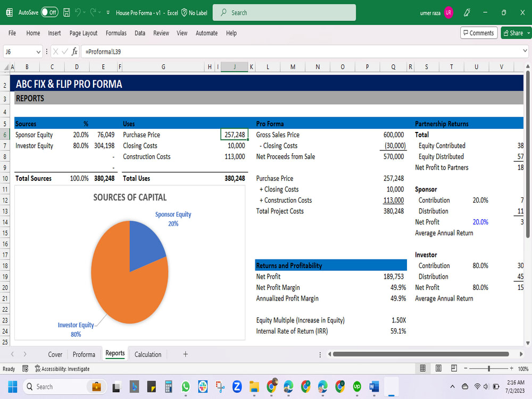This screenshot has height=399, width=532.
Task: Select the Net Profit value 189,753
Action: (x=394, y=277)
